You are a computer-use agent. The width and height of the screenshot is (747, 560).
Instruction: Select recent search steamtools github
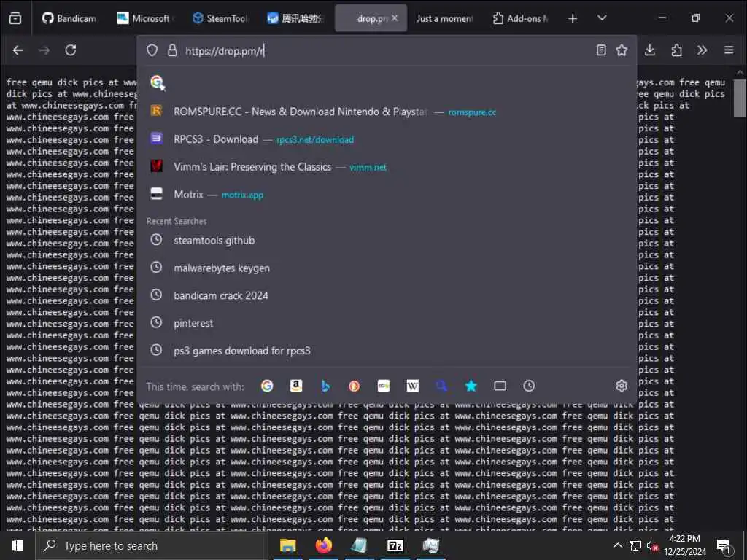pyautogui.click(x=387, y=240)
